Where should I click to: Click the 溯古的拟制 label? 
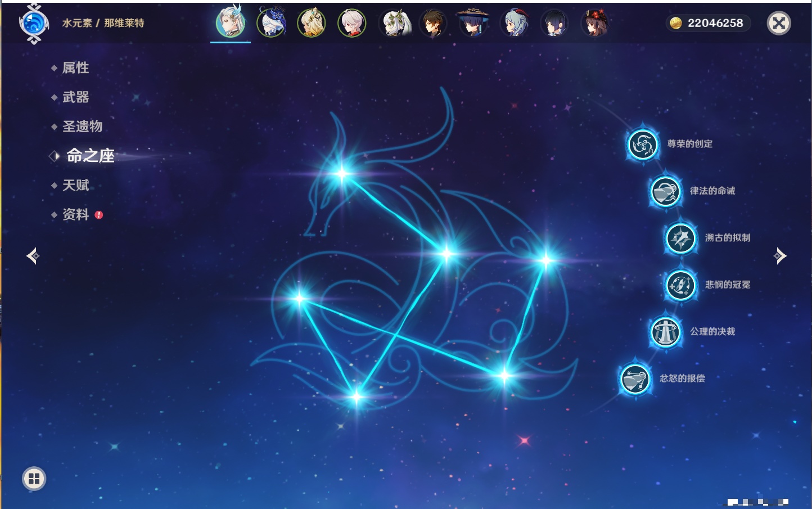728,238
